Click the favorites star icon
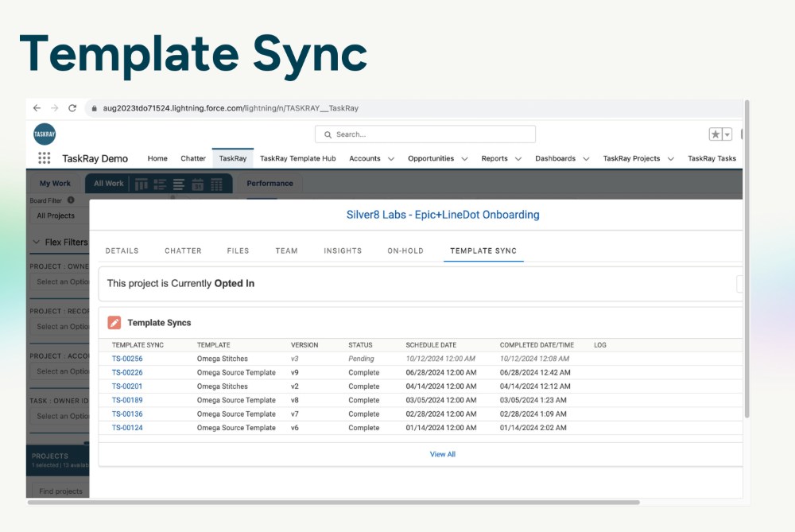The height and width of the screenshot is (532, 795). [x=715, y=134]
